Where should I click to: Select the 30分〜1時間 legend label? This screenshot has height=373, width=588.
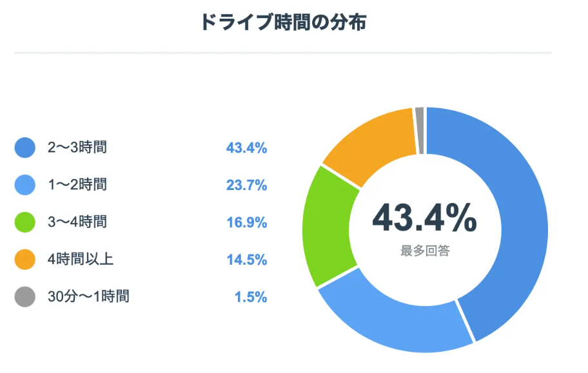pyautogui.click(x=88, y=297)
